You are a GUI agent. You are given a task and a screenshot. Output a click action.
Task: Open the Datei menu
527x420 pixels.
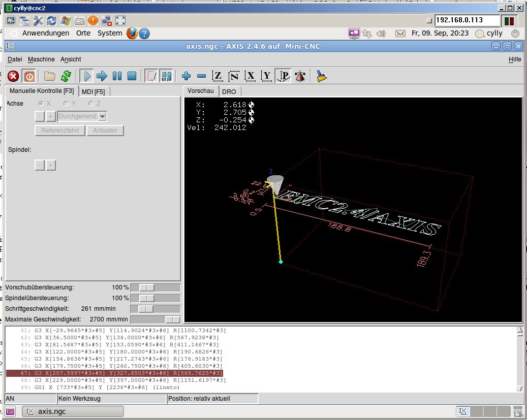coord(15,59)
